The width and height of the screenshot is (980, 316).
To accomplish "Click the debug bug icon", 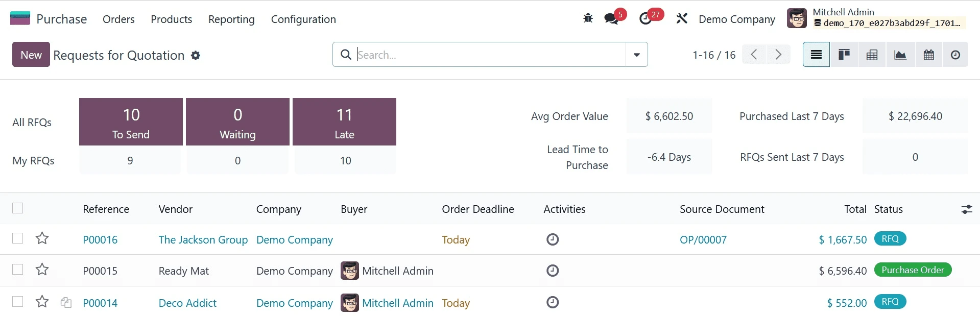I will coord(588,19).
